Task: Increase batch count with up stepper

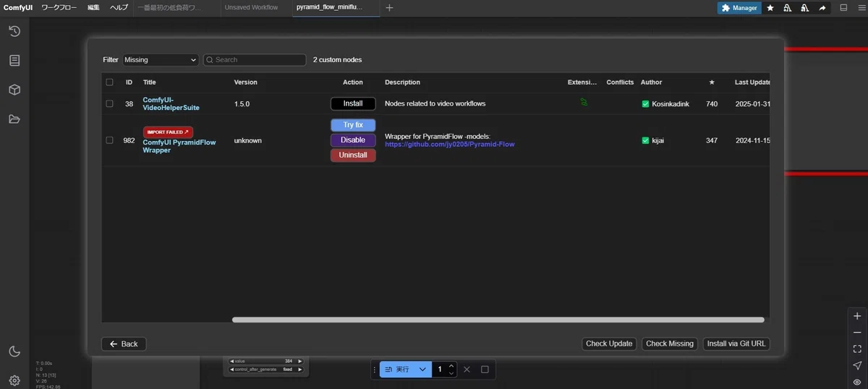Action: pos(451,366)
